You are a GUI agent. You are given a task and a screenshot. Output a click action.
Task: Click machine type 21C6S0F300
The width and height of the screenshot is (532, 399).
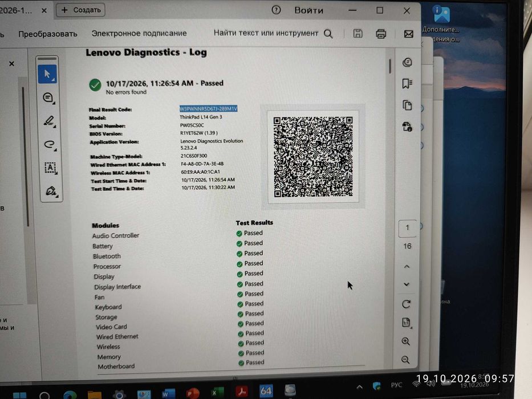click(x=194, y=156)
